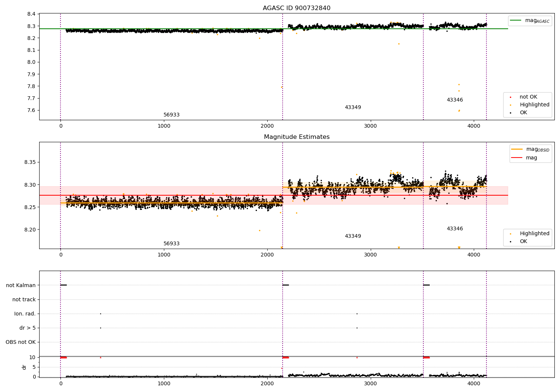Viewport: 560px width, 392px height.
Task: Click the 7.7 y-axis tick label
Action: [31, 98]
